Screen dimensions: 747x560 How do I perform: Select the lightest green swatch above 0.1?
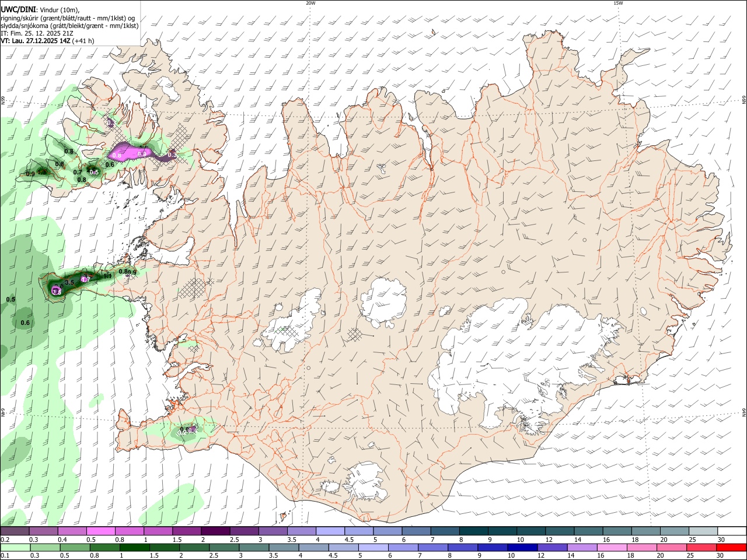click(15, 548)
